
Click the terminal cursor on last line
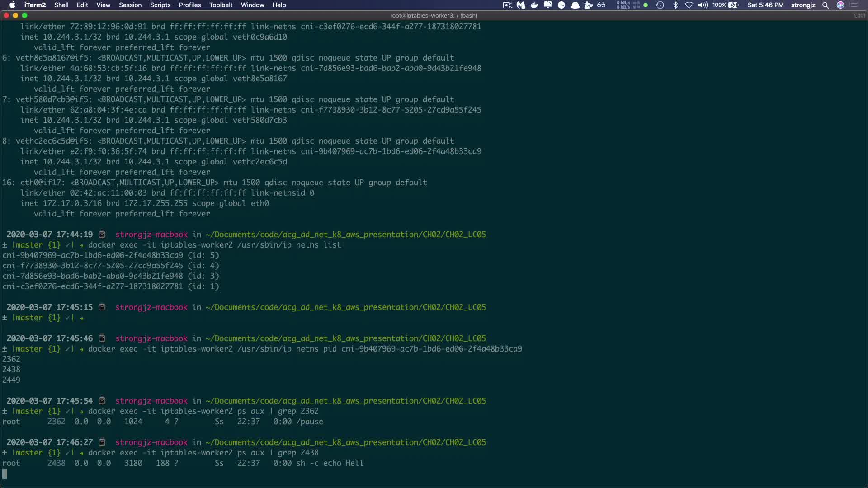[x=5, y=474]
